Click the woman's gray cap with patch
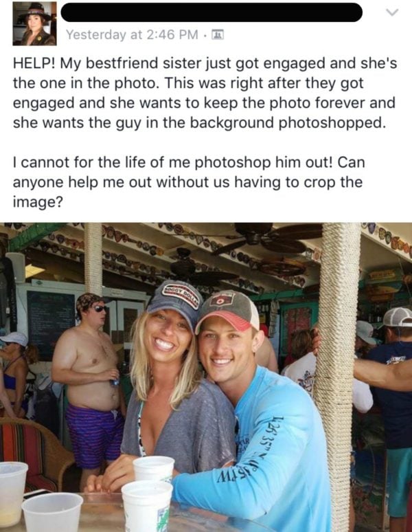This screenshot has width=412, height=532. tap(174, 300)
